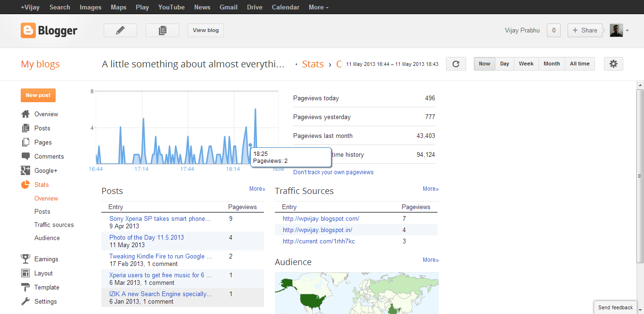644x314 pixels.
Task: Click the Stats breadcrumb link in header
Action: [x=313, y=64]
